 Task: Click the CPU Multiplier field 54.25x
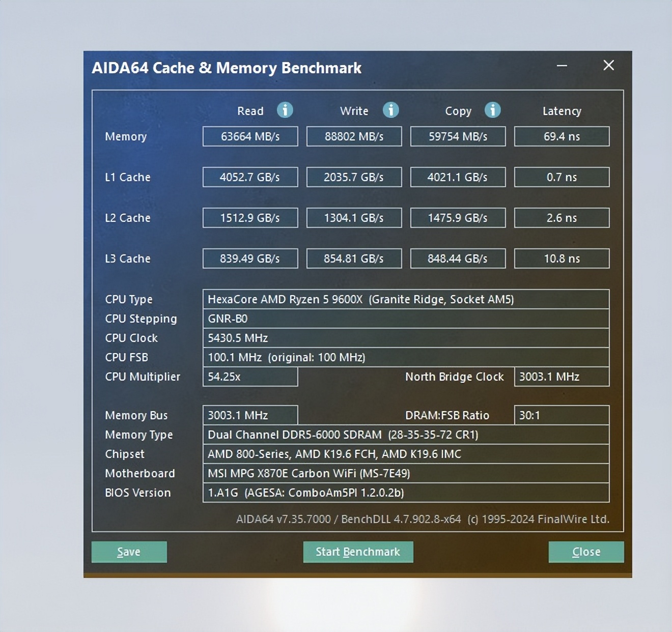tap(250, 377)
